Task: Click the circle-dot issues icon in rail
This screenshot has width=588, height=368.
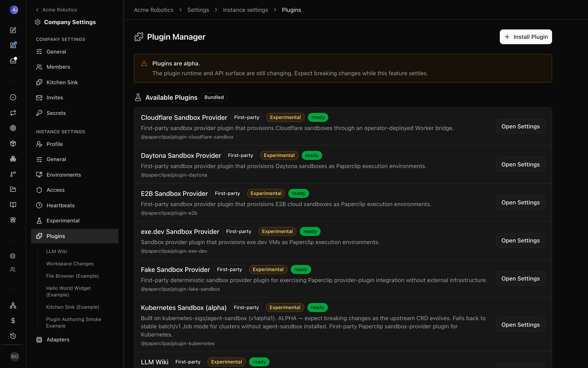Action: coord(13,97)
